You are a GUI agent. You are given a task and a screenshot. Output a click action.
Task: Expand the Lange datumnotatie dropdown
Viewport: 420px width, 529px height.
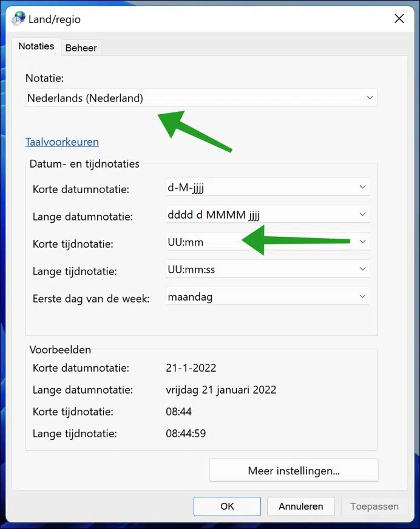click(x=268, y=214)
